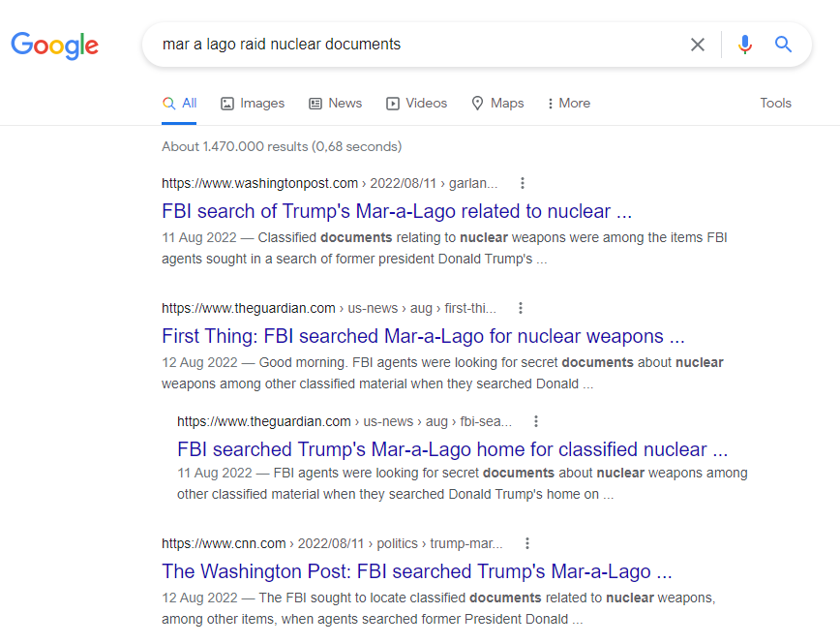Switch to the Videos tab
Screen dimensions: 840x644
(416, 103)
